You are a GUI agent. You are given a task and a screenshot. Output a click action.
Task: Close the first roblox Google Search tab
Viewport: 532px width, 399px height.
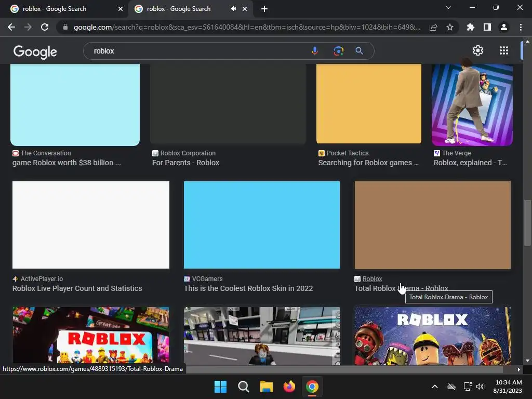(121, 9)
